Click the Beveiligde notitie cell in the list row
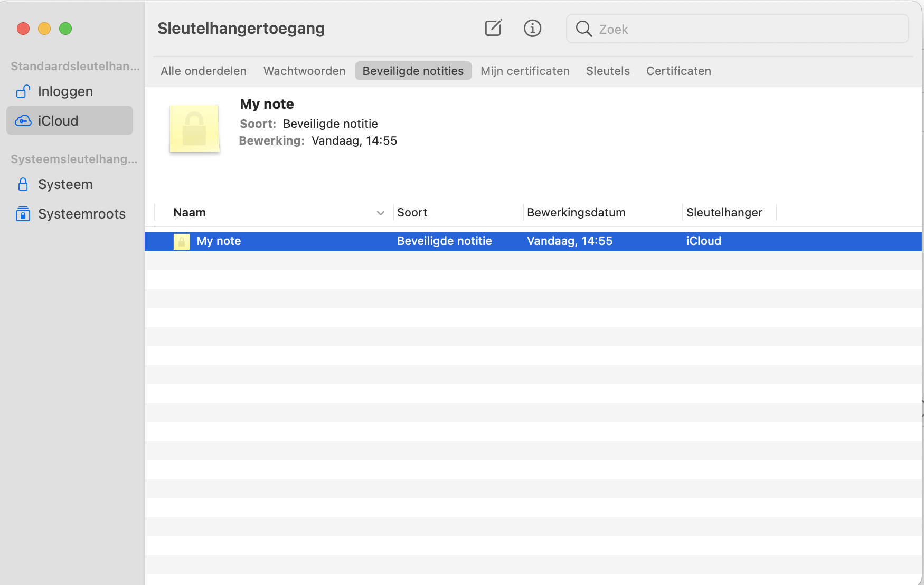 point(444,241)
